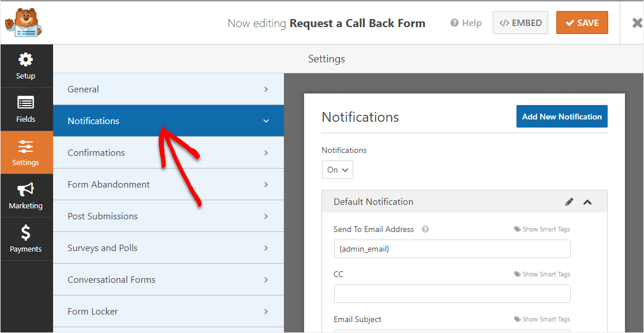The image size is (644, 333).
Task: Click the Add New Notification button
Action: (x=561, y=116)
